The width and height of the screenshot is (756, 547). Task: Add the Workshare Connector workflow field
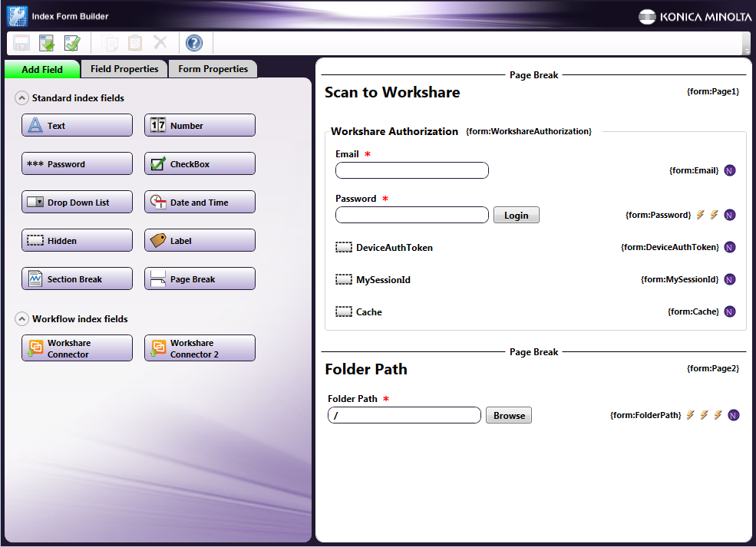78,348
